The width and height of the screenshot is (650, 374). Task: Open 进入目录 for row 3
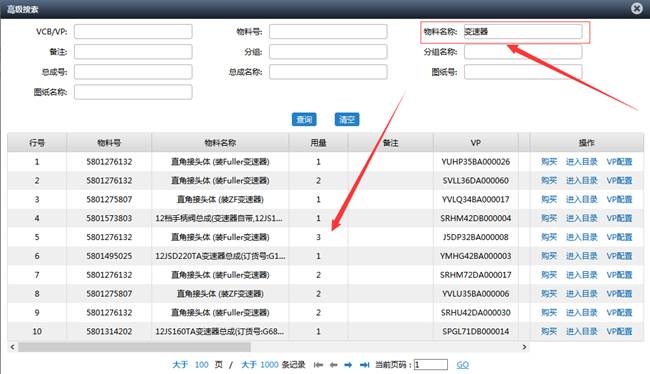pyautogui.click(x=582, y=199)
